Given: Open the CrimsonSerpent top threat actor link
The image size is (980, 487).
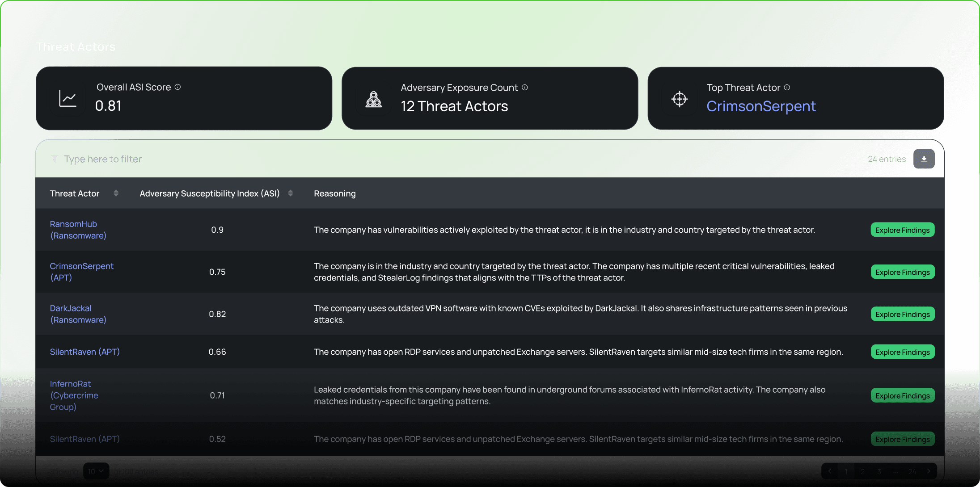Looking at the screenshot, I should click(x=761, y=106).
